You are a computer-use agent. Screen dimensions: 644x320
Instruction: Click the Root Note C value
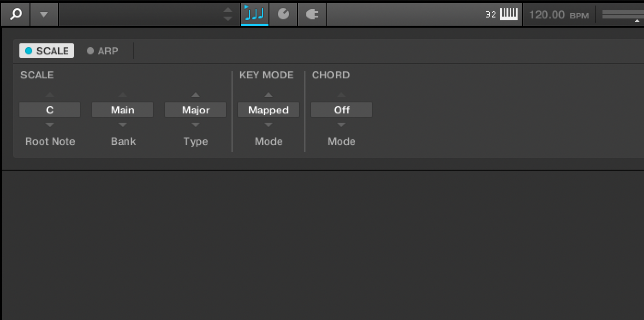50,110
